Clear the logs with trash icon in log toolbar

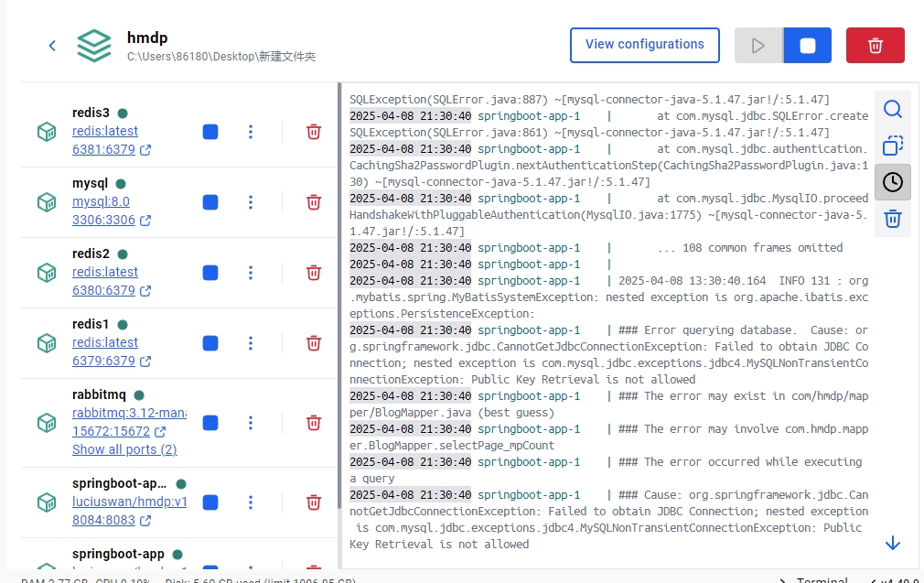click(893, 219)
